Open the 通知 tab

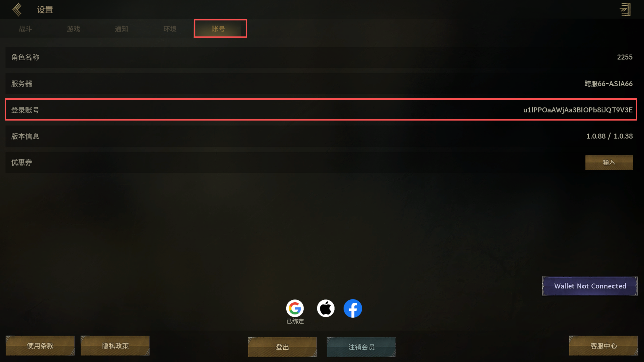click(x=121, y=29)
